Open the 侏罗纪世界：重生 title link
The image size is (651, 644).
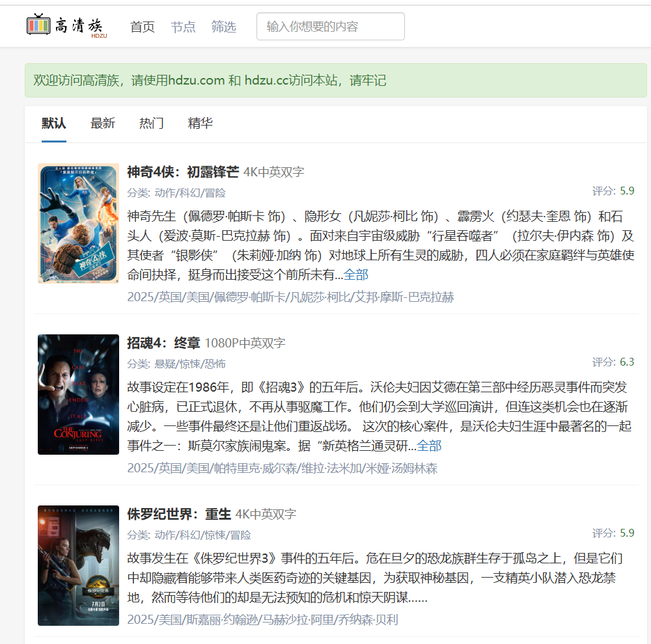point(179,514)
